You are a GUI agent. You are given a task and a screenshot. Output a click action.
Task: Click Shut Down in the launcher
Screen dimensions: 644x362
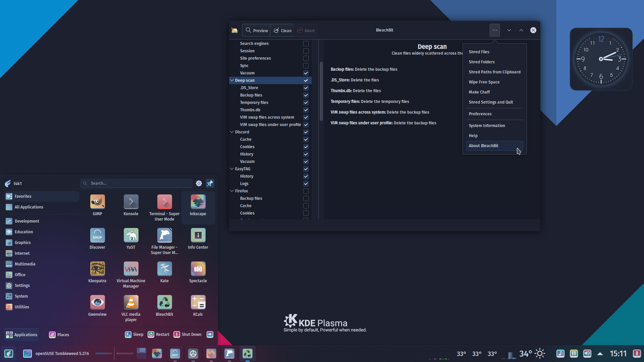tap(187, 335)
